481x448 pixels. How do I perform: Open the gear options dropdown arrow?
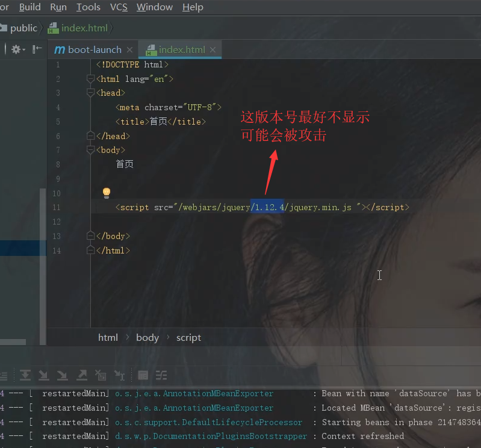point(23,50)
